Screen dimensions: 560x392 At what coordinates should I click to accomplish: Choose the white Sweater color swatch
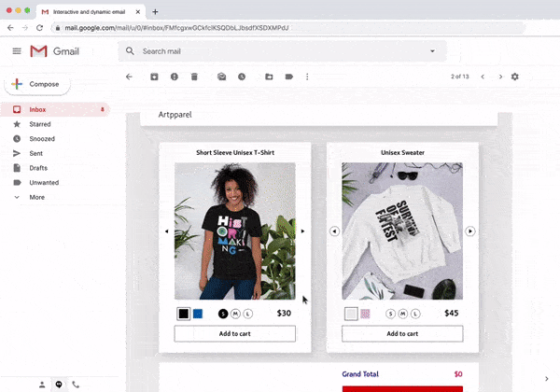[351, 314]
